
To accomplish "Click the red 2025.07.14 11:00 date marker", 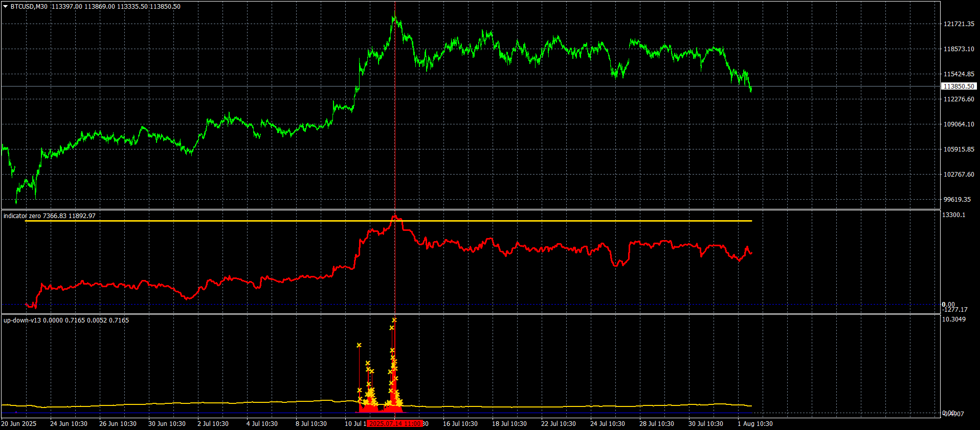I will coord(395,424).
